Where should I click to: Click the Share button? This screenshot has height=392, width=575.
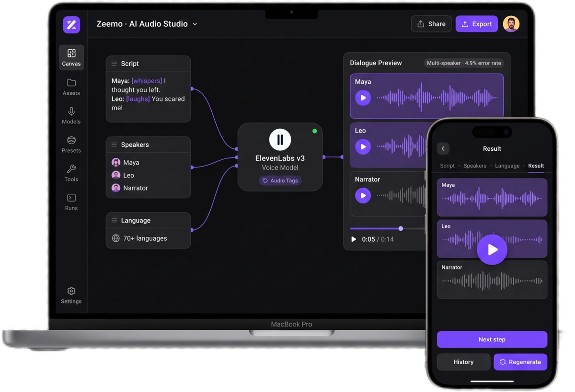click(x=431, y=24)
